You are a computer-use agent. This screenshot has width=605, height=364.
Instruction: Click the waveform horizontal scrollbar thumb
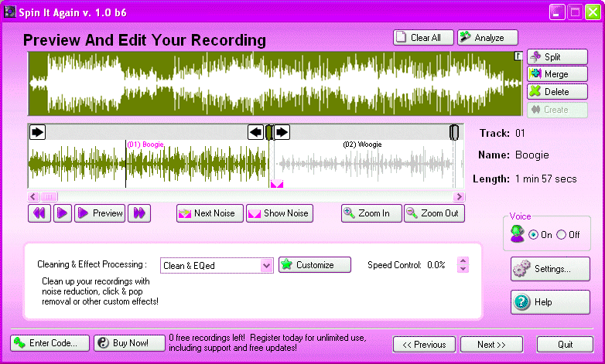coord(49,196)
